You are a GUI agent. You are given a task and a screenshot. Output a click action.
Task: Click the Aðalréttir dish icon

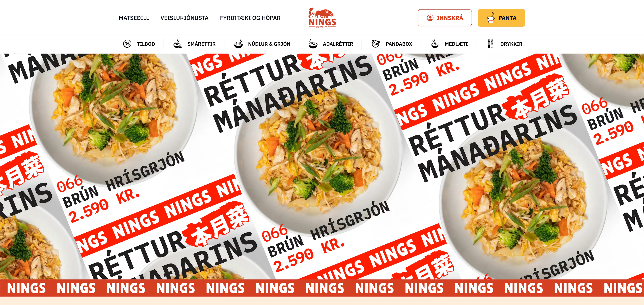click(313, 44)
